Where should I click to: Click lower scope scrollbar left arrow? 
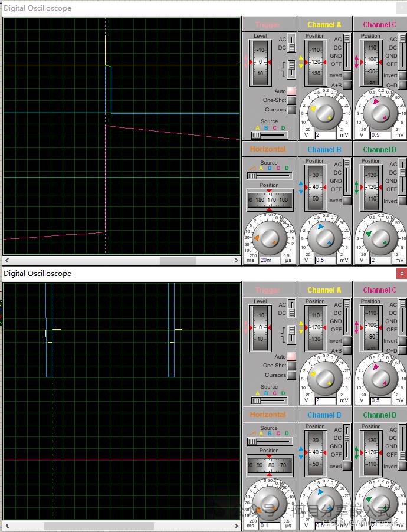[x=7, y=526]
